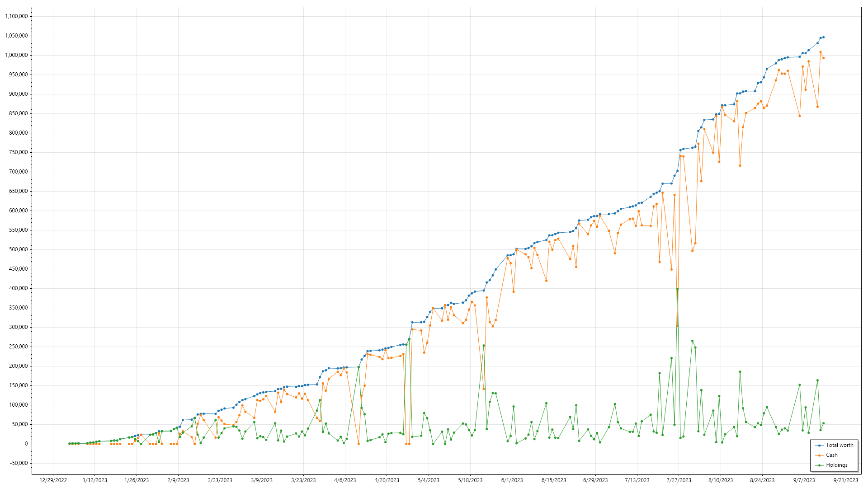Click the 2/23/2023 date label

(220, 480)
